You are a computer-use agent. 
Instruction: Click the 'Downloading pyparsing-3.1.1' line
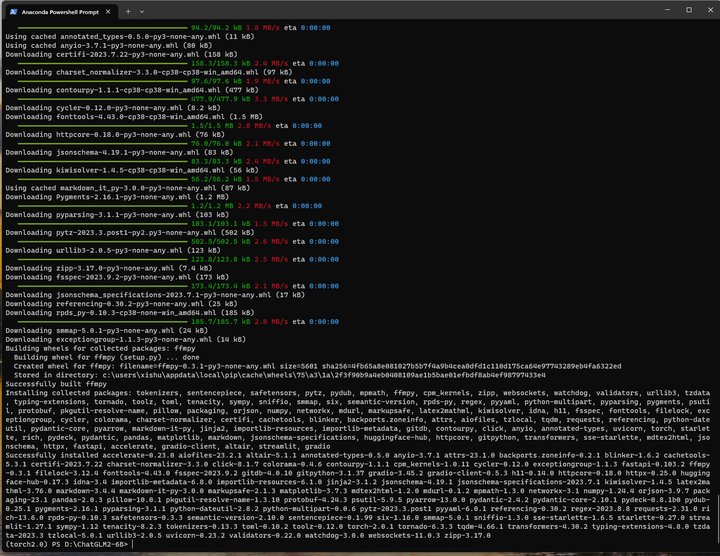[x=117, y=215]
